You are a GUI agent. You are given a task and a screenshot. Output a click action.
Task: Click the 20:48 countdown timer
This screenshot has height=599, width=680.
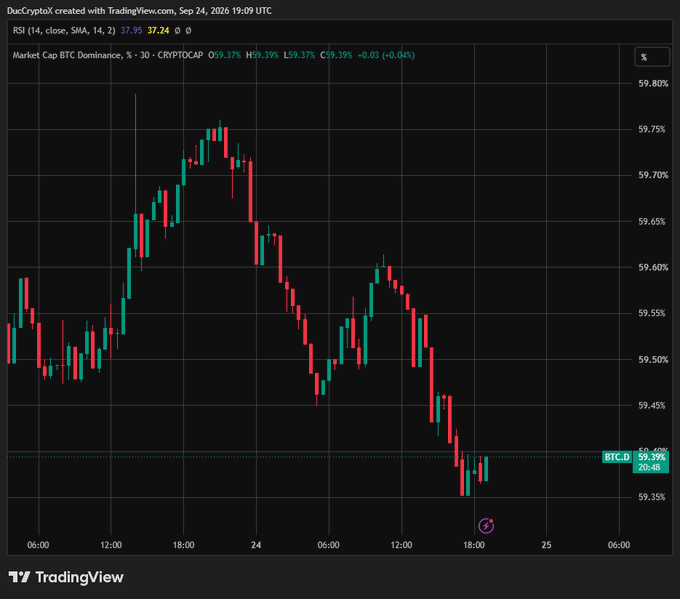649,467
